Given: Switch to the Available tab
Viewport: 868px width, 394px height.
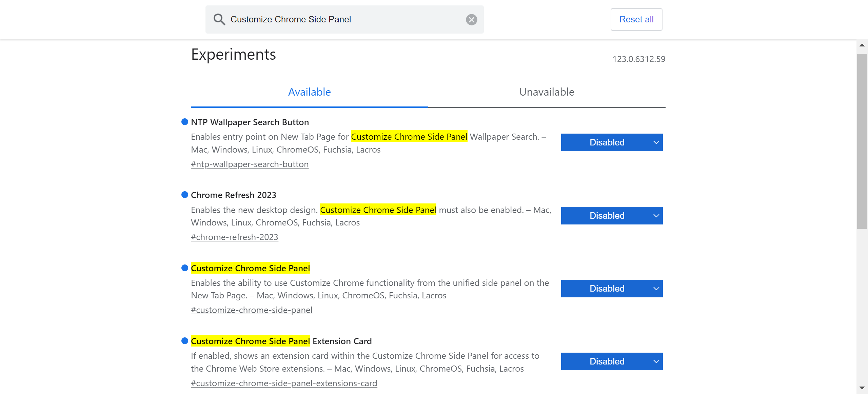Looking at the screenshot, I should pos(309,92).
